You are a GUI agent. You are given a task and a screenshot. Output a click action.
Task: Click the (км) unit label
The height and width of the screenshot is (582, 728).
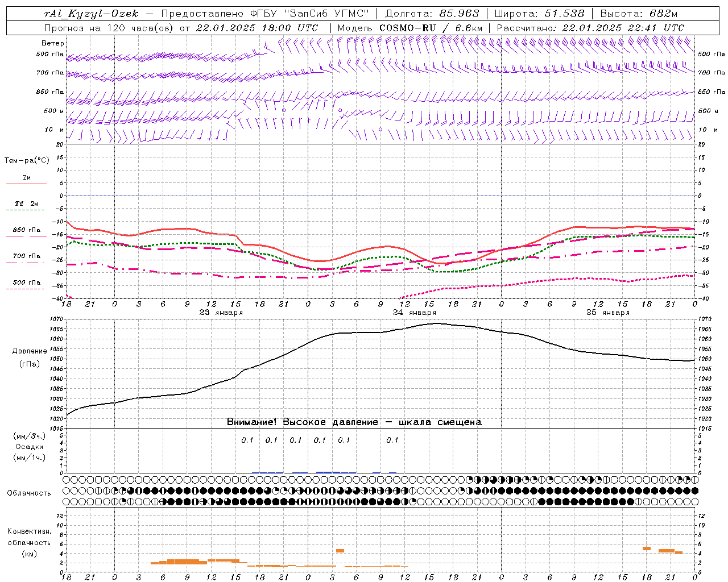(29, 554)
